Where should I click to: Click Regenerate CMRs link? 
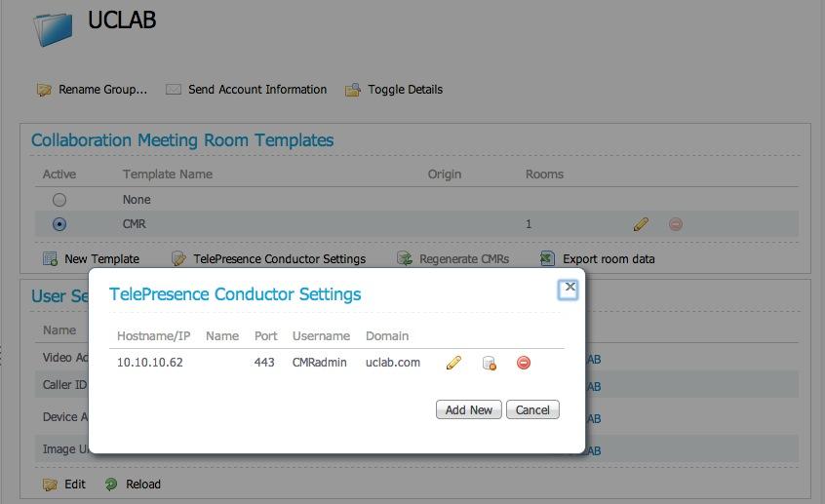(x=464, y=259)
